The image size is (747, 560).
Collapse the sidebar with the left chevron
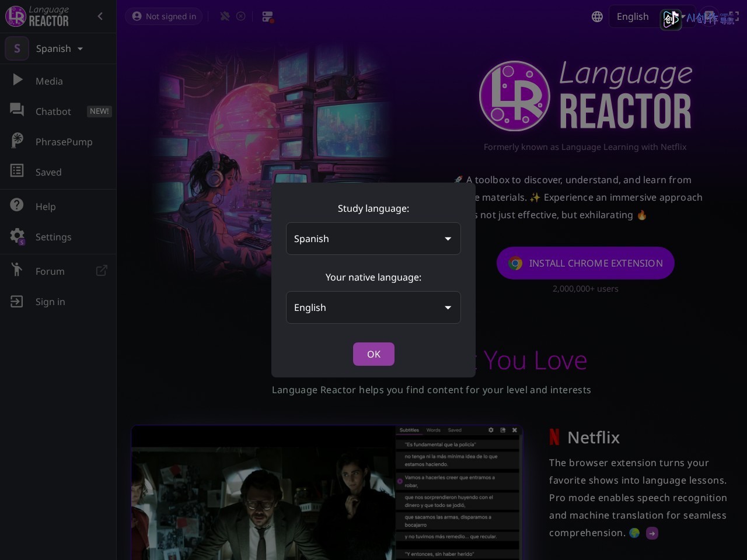tap(100, 16)
